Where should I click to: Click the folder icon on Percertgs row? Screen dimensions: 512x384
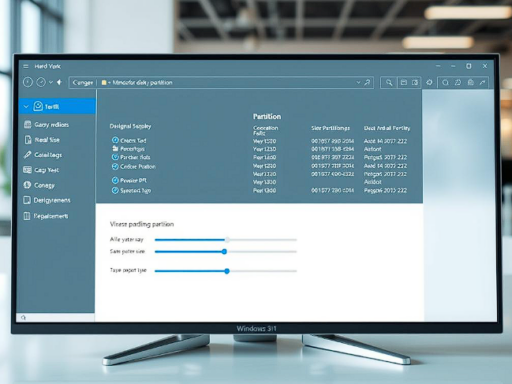click(x=115, y=148)
